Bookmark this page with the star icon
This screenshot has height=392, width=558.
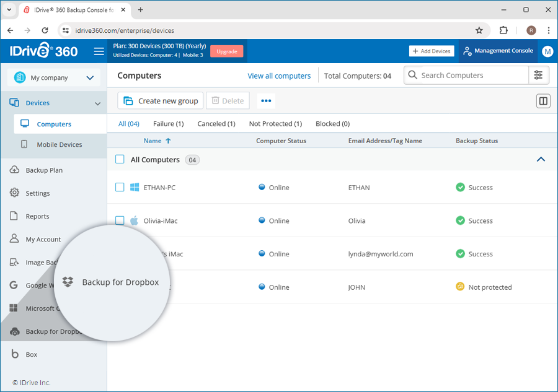pos(479,30)
